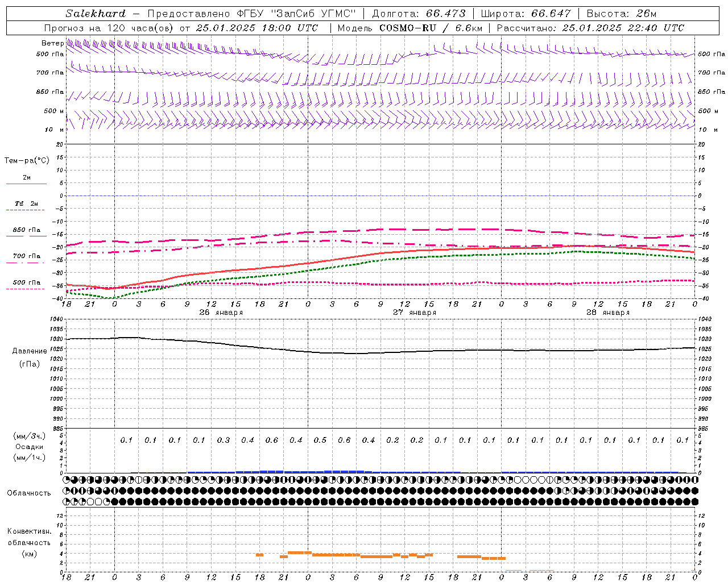Image resolution: width=728 pixels, height=582 pixels.
Task: Click the Высота: 26м header entry
Action: coord(621,14)
